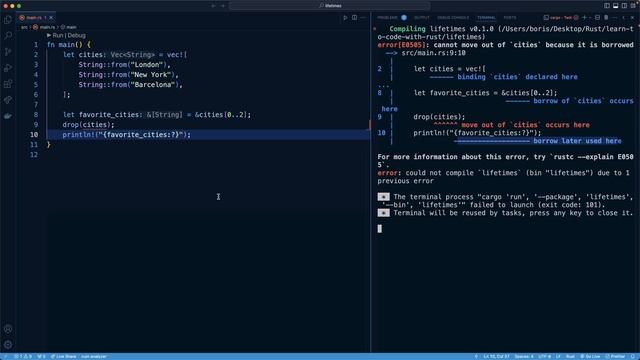The height and width of the screenshot is (360, 640).
Task: Create a new terminal with the plus icon
Action: (x=584, y=18)
